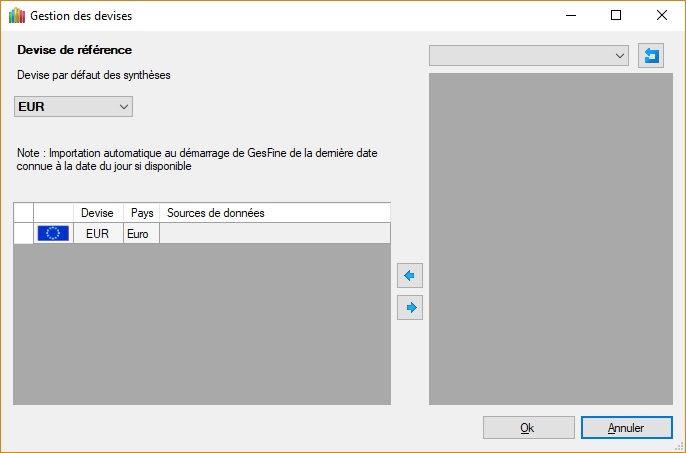Viewport: 686px width, 453px height.
Task: Click the left blue arrow button
Action: [x=410, y=275]
